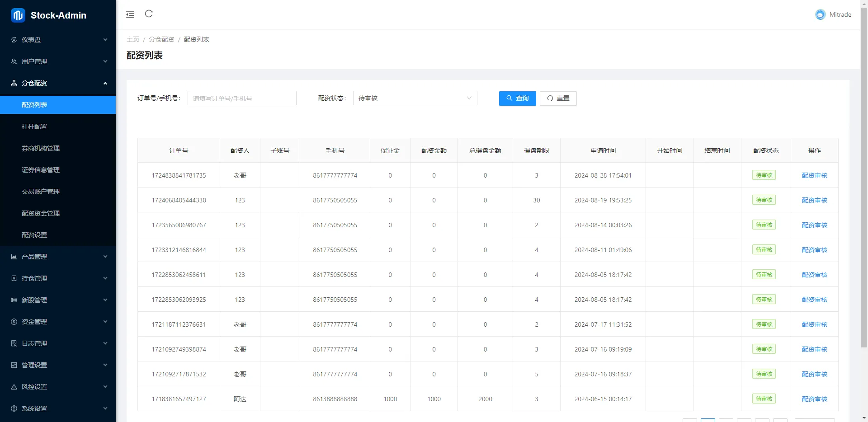The height and width of the screenshot is (422, 868).
Task: Click the page refresh icon
Action: 149,14
